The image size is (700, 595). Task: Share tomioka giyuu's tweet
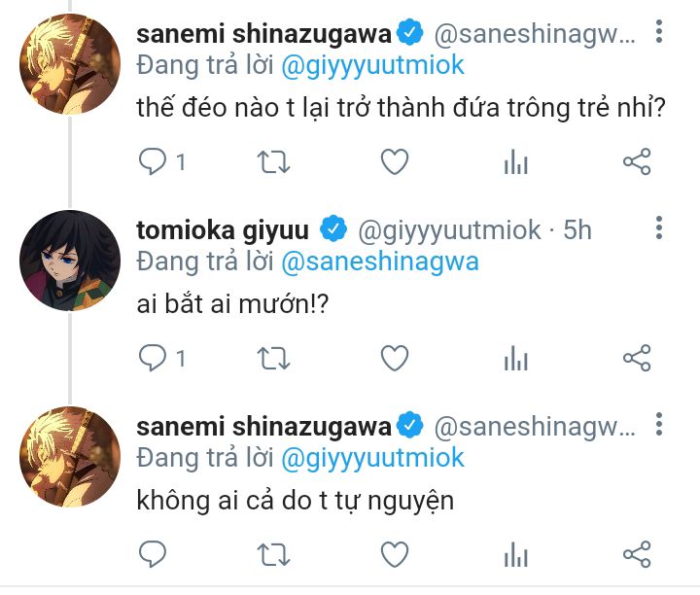[x=636, y=359]
